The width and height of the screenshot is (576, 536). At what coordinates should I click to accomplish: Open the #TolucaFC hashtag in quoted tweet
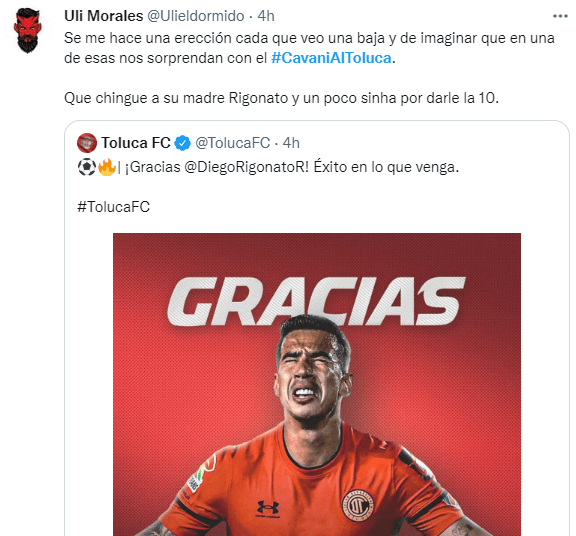pos(114,207)
